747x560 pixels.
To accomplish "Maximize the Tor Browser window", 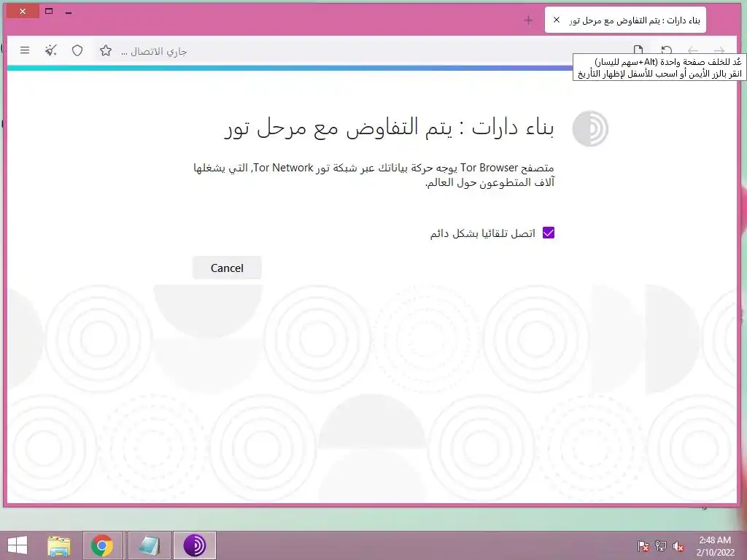I will 49,11.
